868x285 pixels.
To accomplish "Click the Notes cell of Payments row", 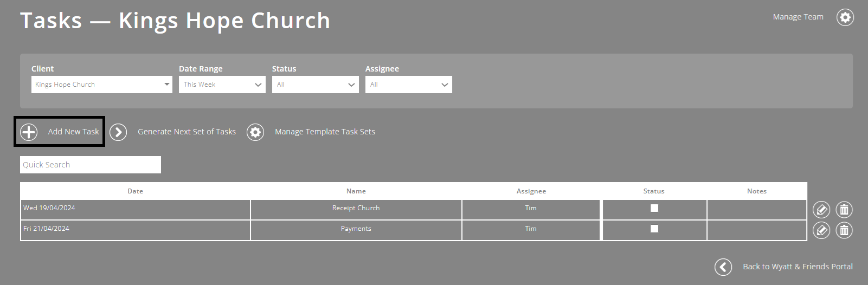I will (757, 230).
